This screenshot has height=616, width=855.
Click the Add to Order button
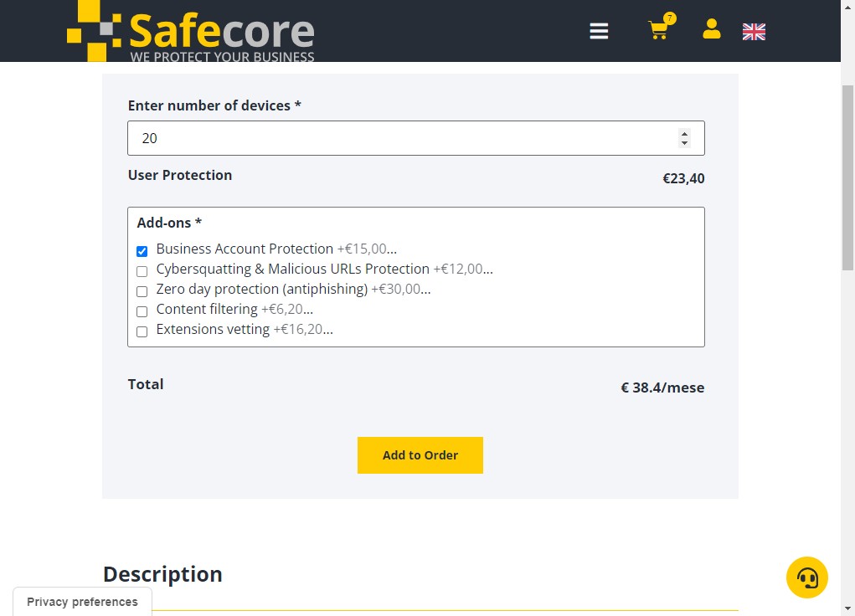[x=420, y=455]
